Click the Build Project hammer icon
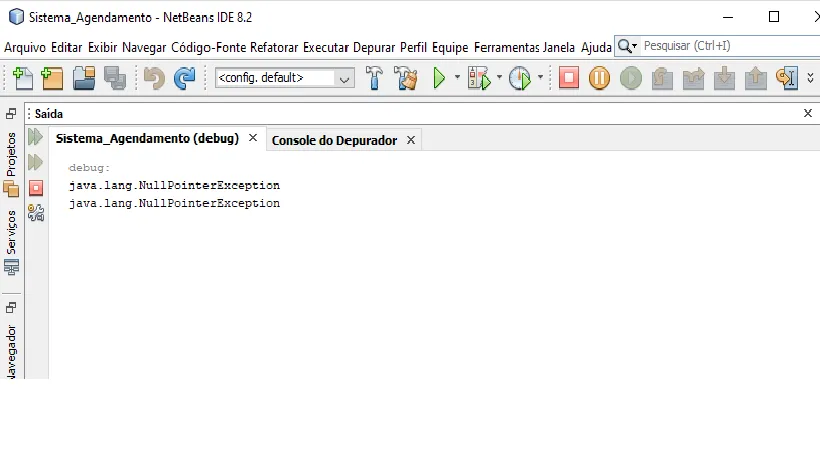 click(x=374, y=78)
